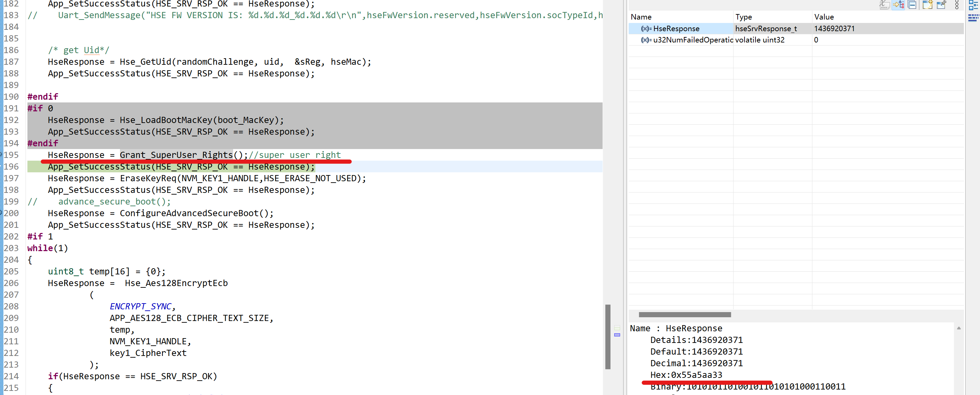This screenshot has height=395, width=980.
Task: Open the Outline side panel icon
Action: 973,4
